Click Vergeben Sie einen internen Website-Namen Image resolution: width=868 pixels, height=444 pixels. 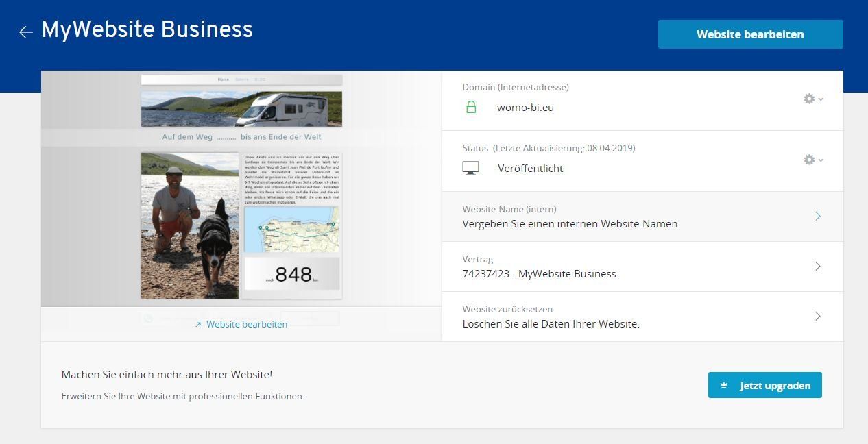click(571, 223)
